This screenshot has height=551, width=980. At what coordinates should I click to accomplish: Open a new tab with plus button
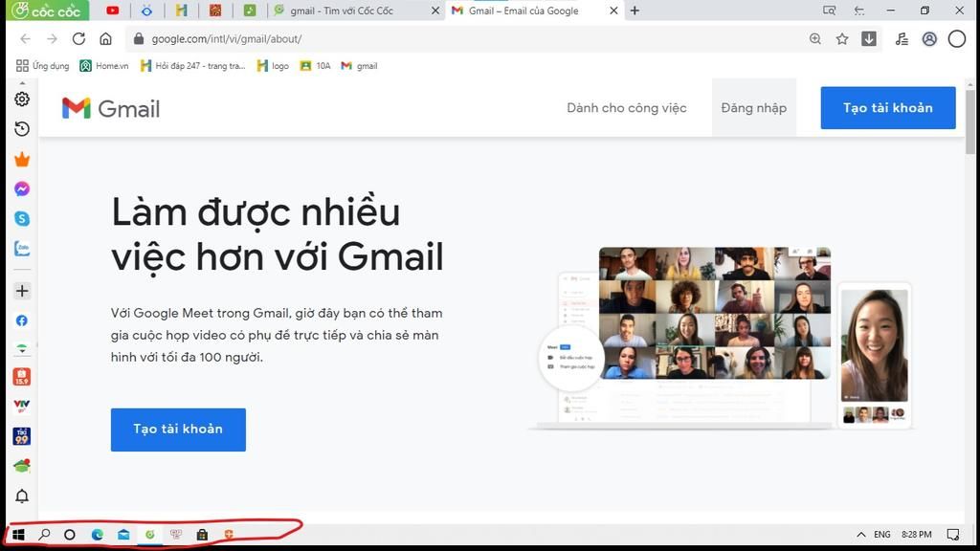(635, 11)
